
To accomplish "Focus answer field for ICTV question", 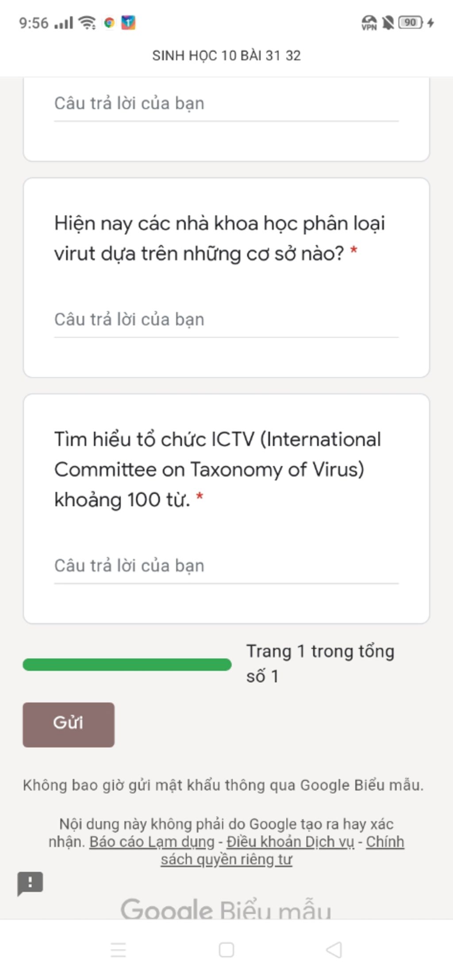I will pos(226,566).
